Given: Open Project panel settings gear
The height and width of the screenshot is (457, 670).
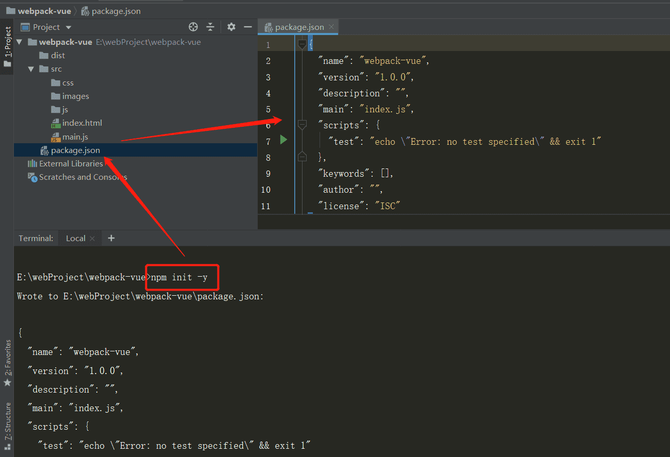Looking at the screenshot, I should 231,27.
